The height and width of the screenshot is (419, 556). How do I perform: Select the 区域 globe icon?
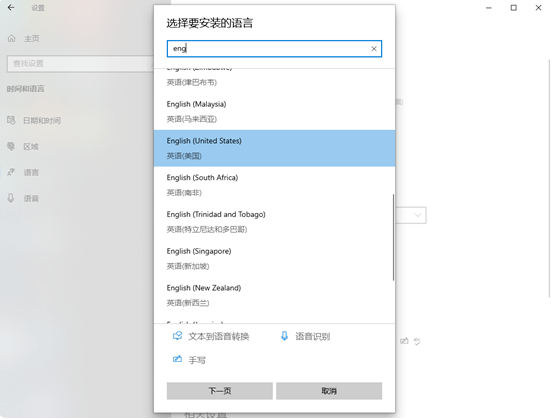[11, 146]
